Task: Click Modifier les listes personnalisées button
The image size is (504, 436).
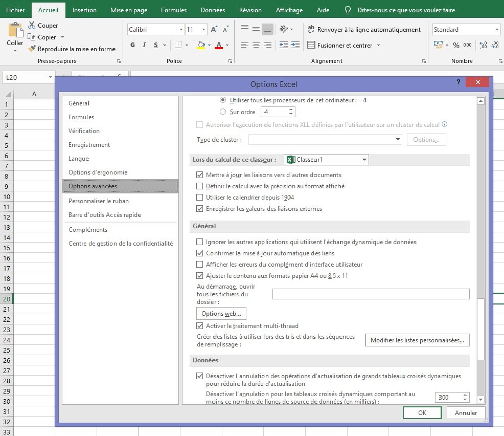Action: click(x=417, y=340)
